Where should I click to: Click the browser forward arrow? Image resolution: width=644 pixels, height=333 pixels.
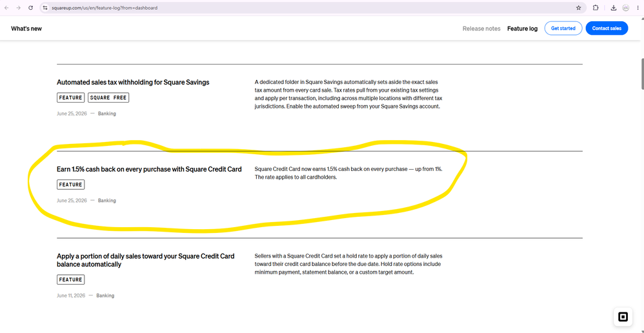point(18,8)
